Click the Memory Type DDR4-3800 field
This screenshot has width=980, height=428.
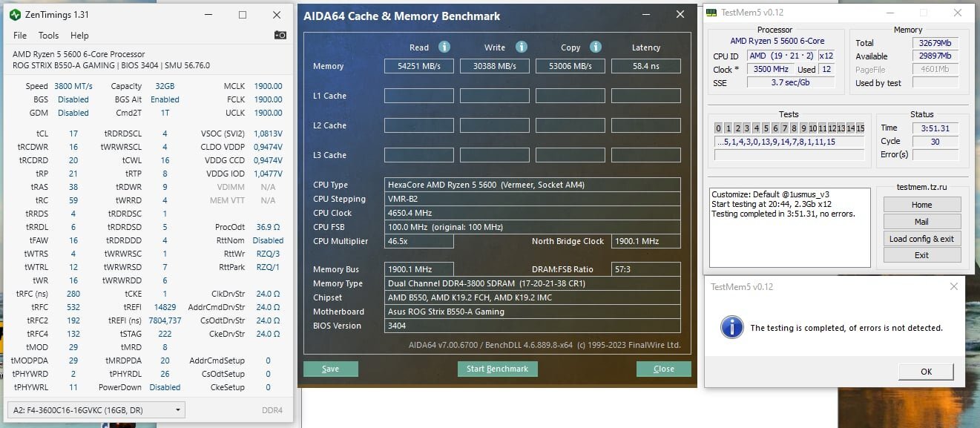[x=533, y=283]
